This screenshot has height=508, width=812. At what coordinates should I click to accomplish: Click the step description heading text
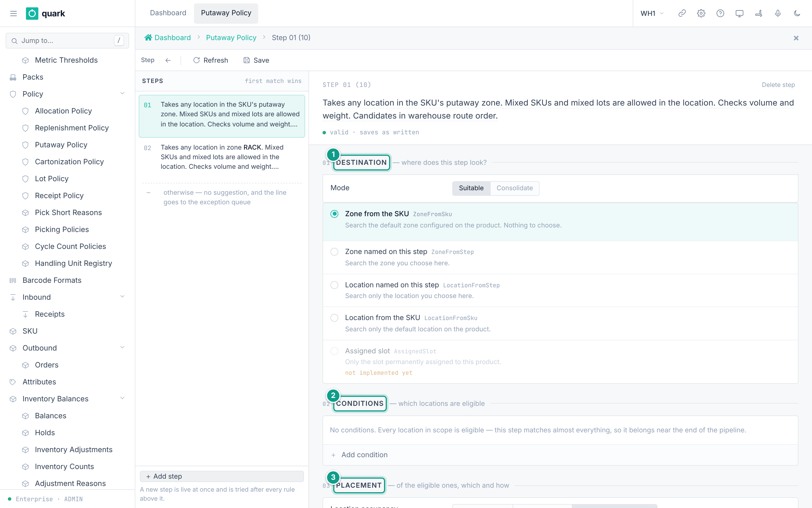click(558, 109)
